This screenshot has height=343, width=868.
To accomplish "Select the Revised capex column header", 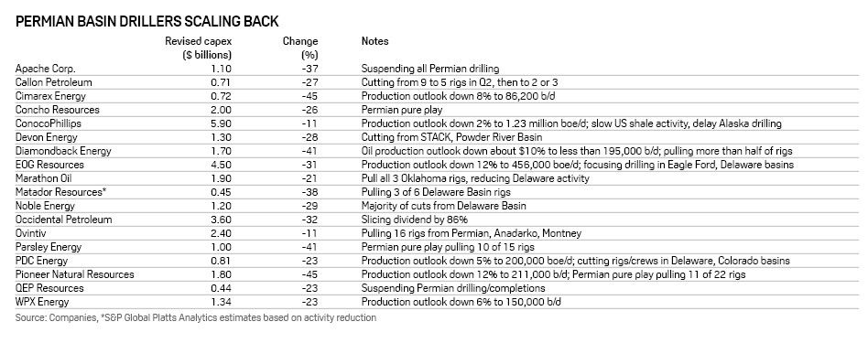I will (x=198, y=48).
